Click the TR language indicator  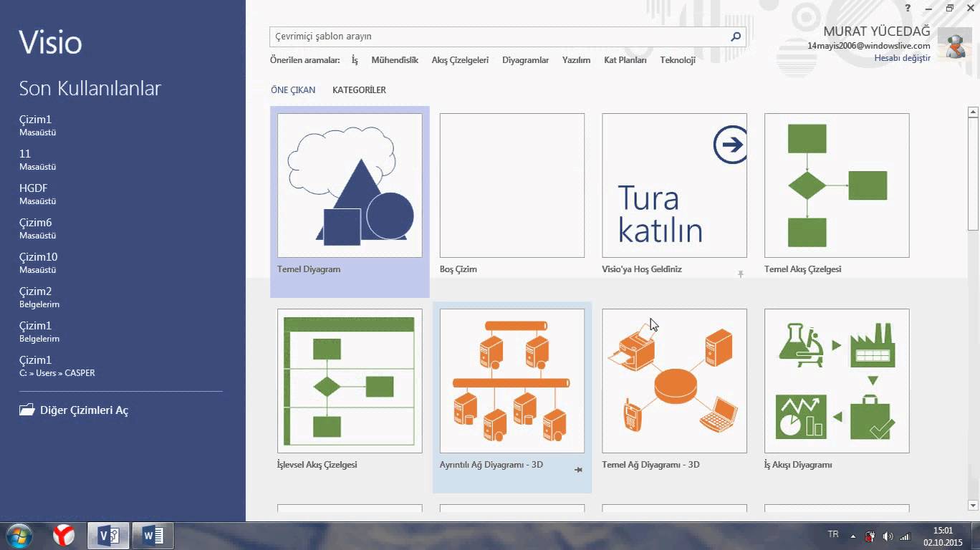[x=833, y=534]
